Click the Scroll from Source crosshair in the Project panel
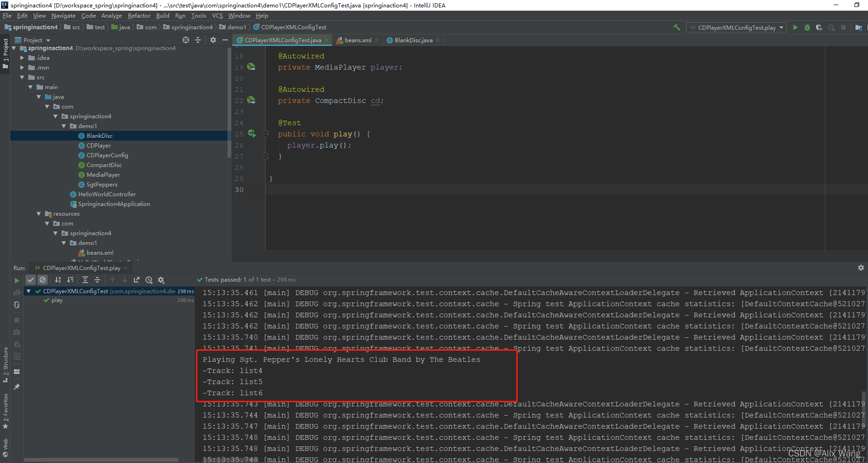Image resolution: width=868 pixels, height=463 pixels. coord(186,40)
